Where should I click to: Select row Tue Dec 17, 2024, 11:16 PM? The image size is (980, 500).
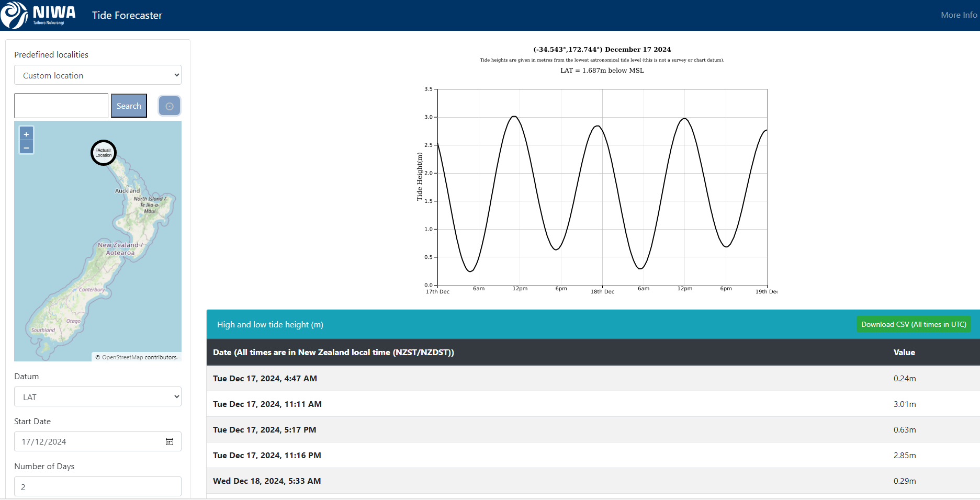(x=593, y=455)
